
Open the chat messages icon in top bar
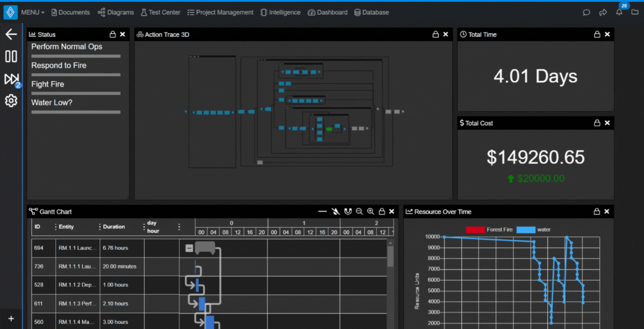[x=586, y=12]
